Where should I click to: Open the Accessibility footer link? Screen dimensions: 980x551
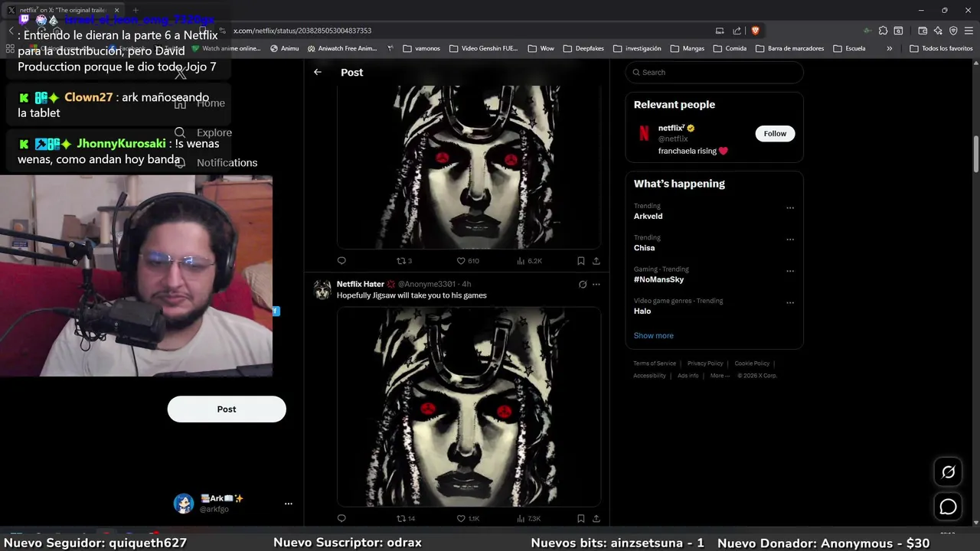[649, 375]
